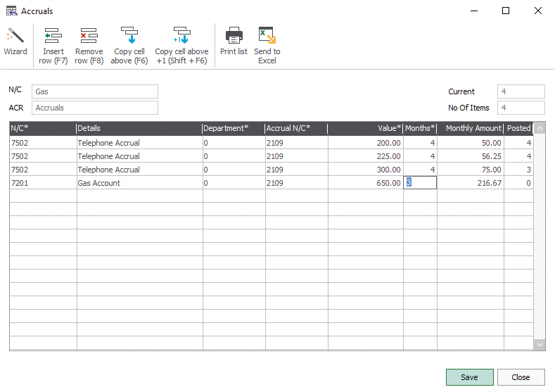The height and width of the screenshot is (392, 555).
Task: Select Telephone Accrual in 300.00 row
Action: pos(140,170)
